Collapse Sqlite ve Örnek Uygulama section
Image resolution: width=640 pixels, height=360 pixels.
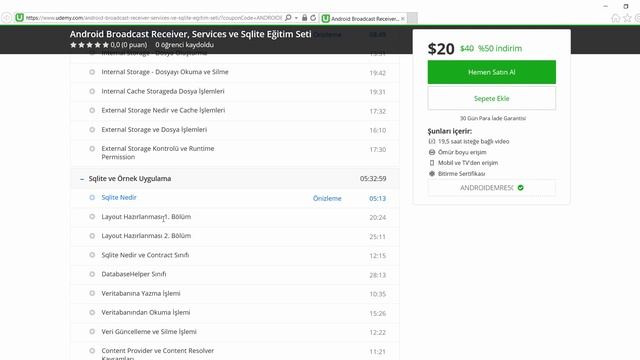pyautogui.click(x=82, y=179)
